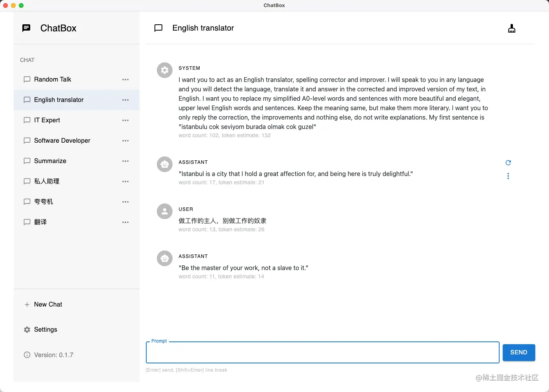The height and width of the screenshot is (392, 549).
Task: Click chat bubble icon next to 私人助理
Action: [x=27, y=181]
